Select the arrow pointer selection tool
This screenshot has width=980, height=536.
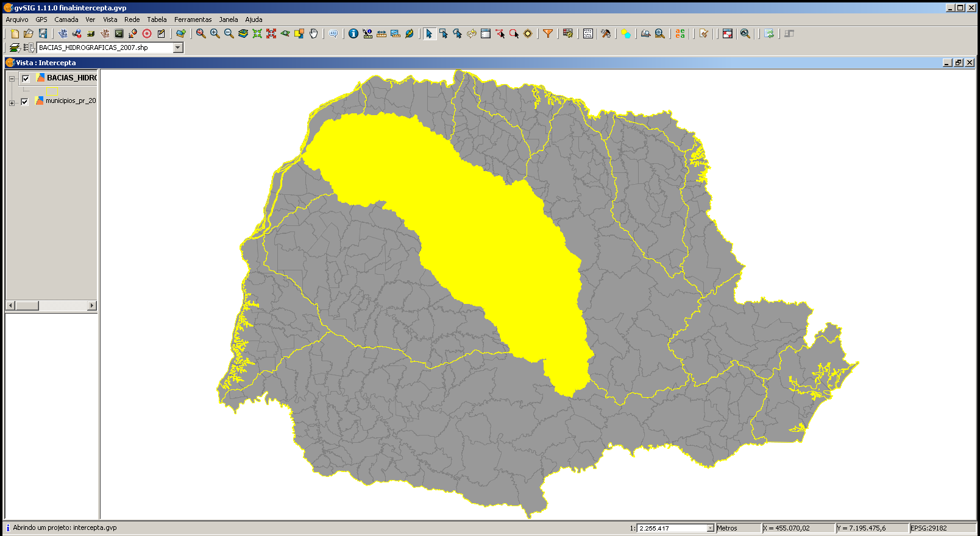429,33
